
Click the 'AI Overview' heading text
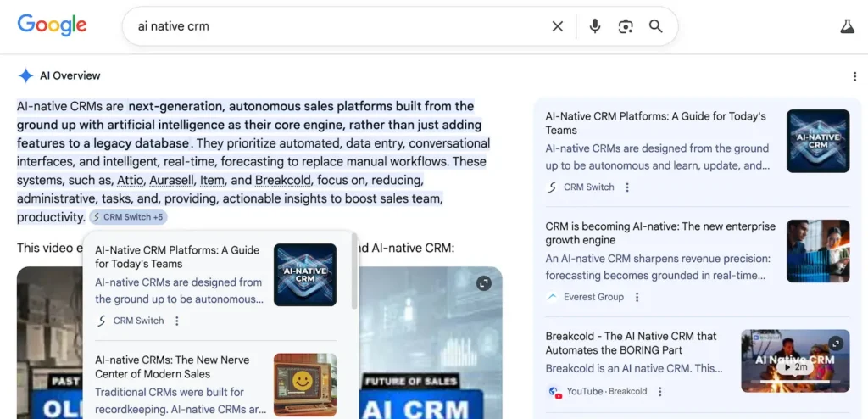point(70,76)
